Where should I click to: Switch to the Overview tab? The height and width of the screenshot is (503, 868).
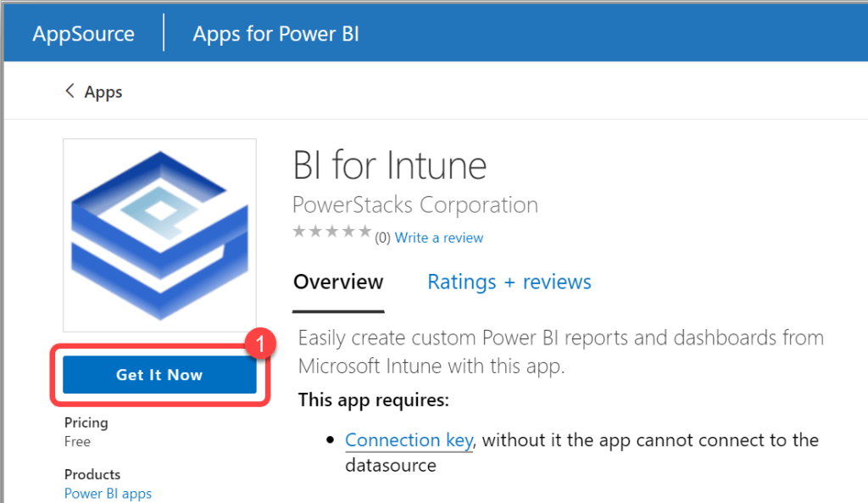click(x=338, y=282)
